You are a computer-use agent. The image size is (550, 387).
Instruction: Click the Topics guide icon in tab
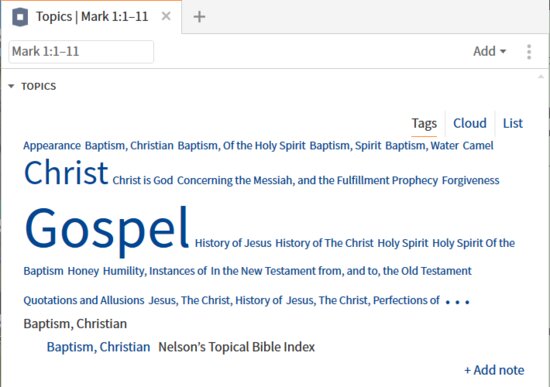[x=20, y=17]
